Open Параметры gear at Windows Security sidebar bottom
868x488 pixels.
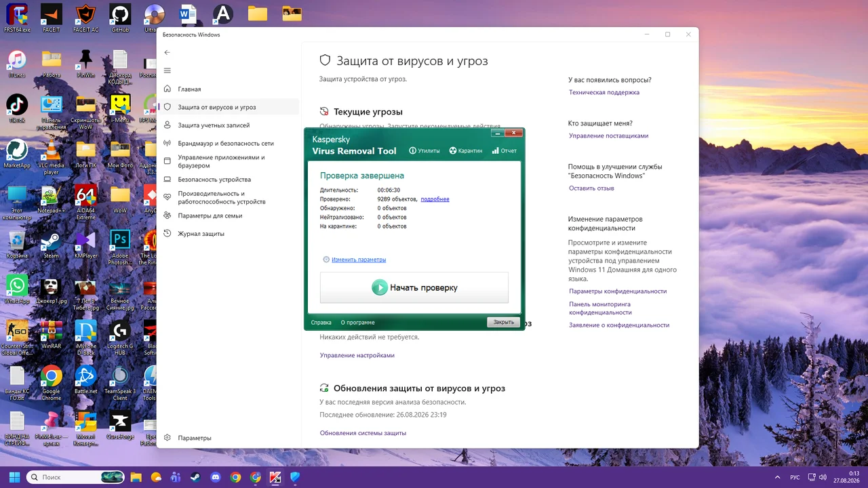pos(229,438)
